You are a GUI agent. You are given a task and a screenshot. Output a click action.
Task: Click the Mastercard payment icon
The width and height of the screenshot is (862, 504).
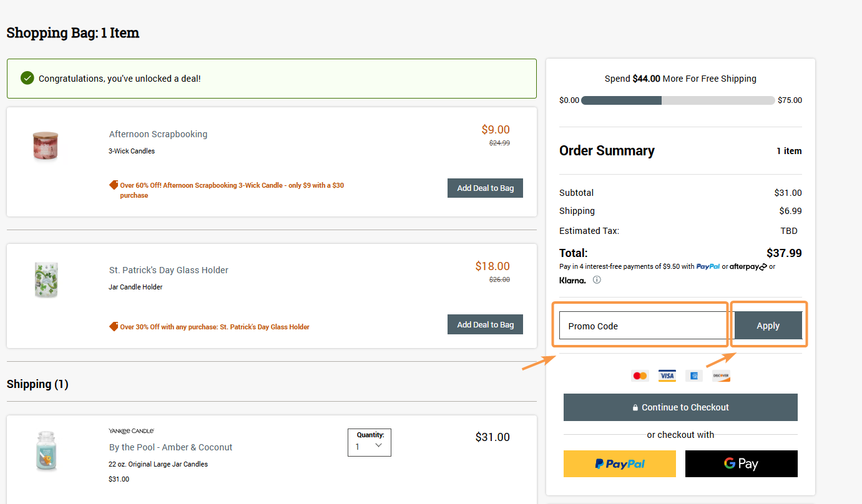click(x=640, y=376)
